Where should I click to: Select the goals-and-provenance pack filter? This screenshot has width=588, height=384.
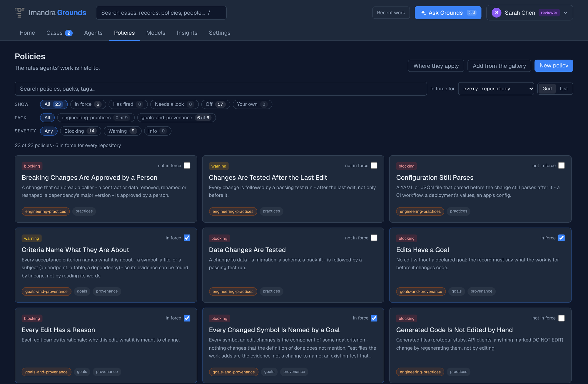(176, 118)
